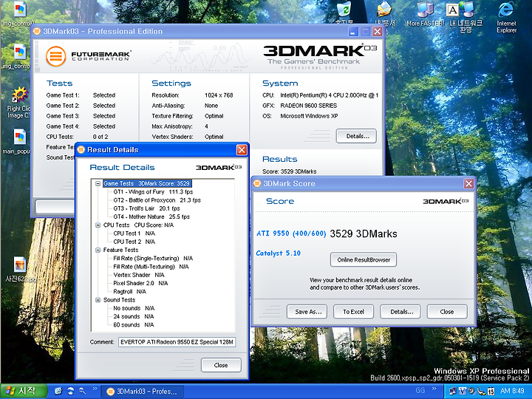Click Save As... in 3DMark Score window

point(307,312)
